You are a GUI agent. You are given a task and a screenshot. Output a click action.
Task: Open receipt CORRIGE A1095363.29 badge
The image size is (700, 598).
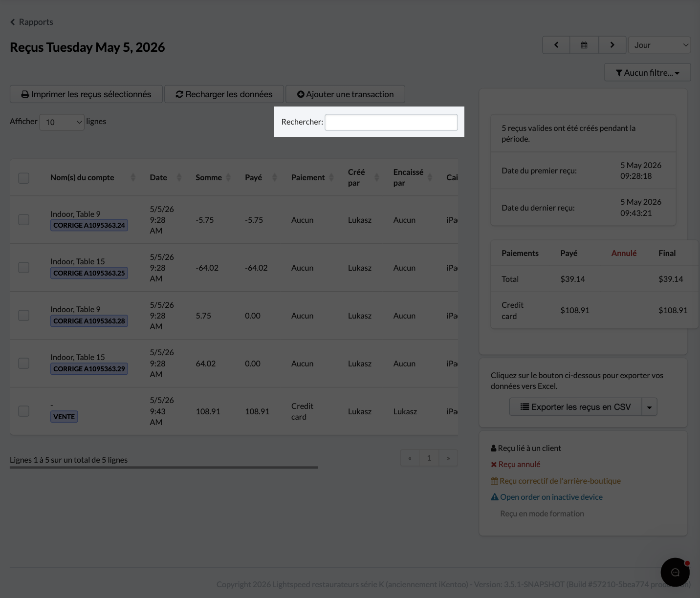coord(89,369)
